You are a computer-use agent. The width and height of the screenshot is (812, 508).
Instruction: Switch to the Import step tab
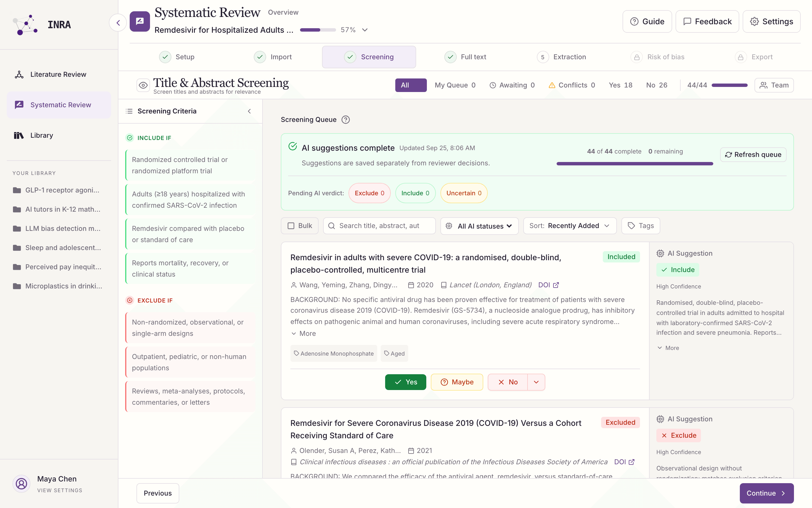point(273,57)
